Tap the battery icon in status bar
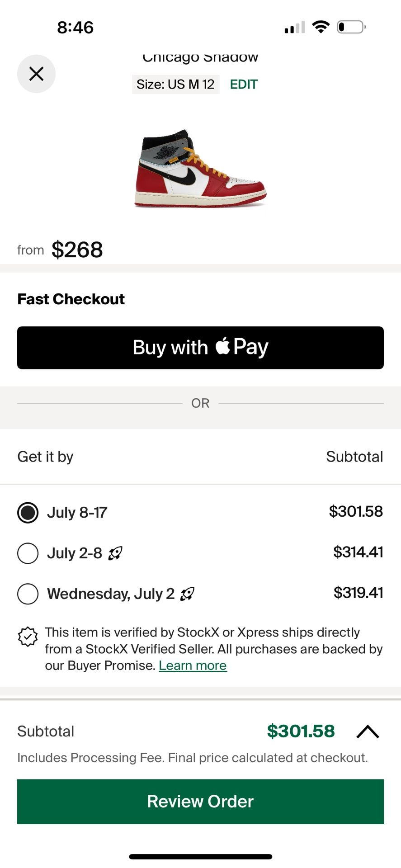This screenshot has height=868, width=401. point(351,27)
